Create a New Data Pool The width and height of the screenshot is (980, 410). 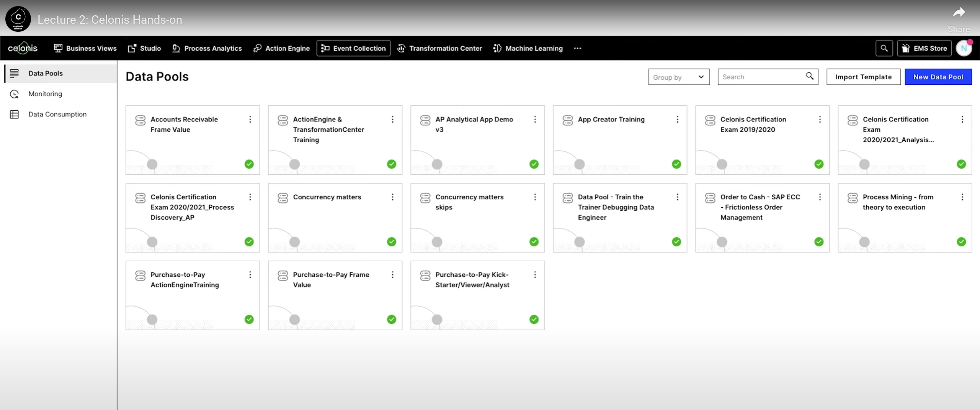point(938,77)
